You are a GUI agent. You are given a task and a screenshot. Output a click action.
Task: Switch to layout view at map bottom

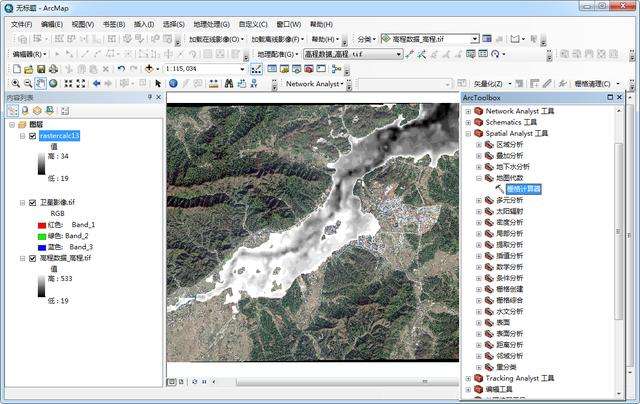tap(182, 382)
